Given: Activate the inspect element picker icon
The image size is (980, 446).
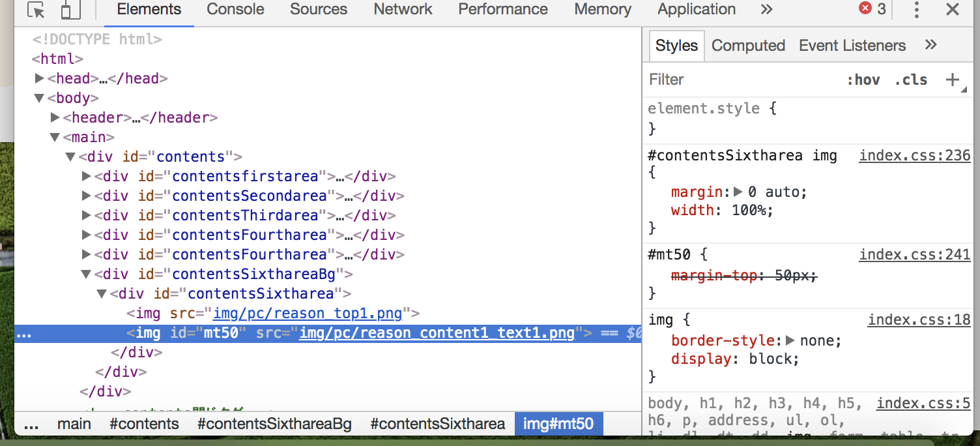Looking at the screenshot, I should (36, 10).
